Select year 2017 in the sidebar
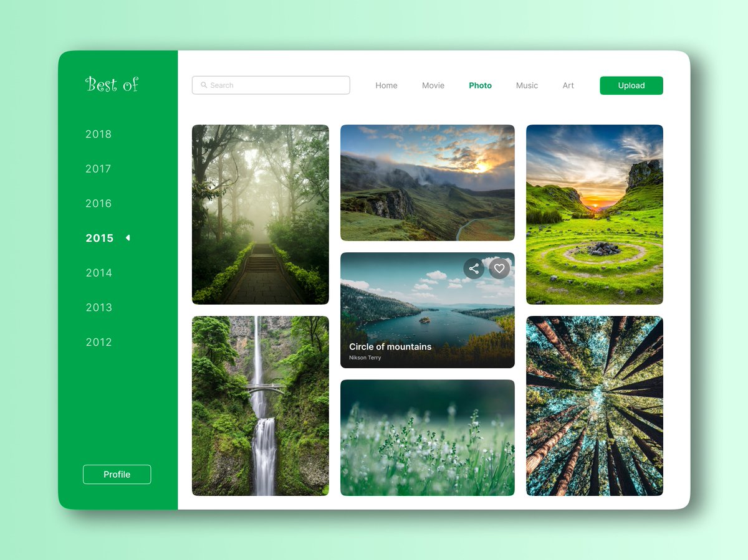The height and width of the screenshot is (560, 748). tap(98, 169)
